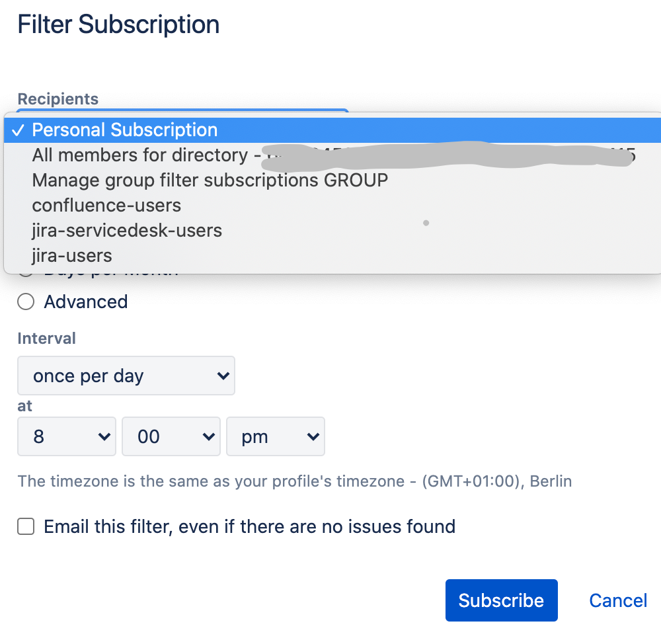Open the 'once per day' Interval selector

click(126, 376)
